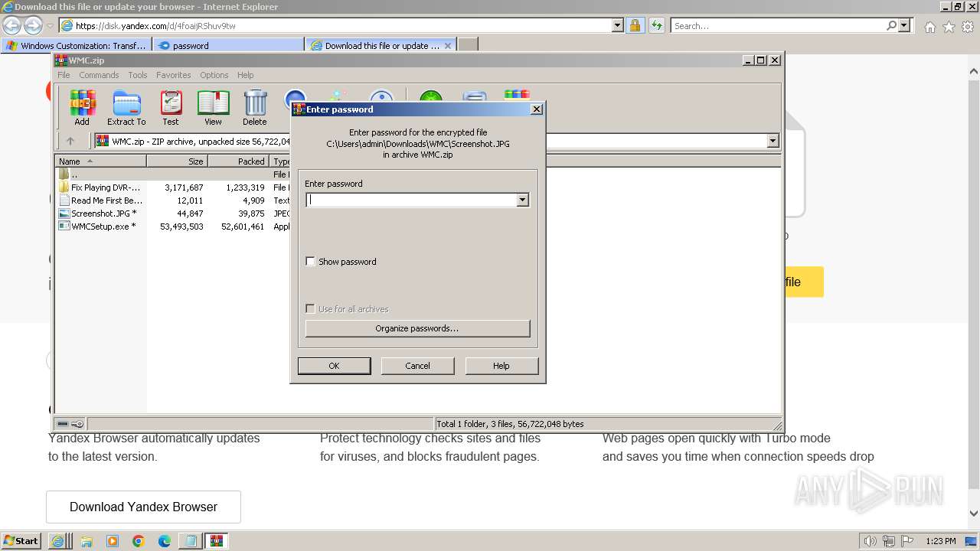Image resolution: width=980 pixels, height=551 pixels.
Task: Switch to the password browser tab
Action: (228, 45)
